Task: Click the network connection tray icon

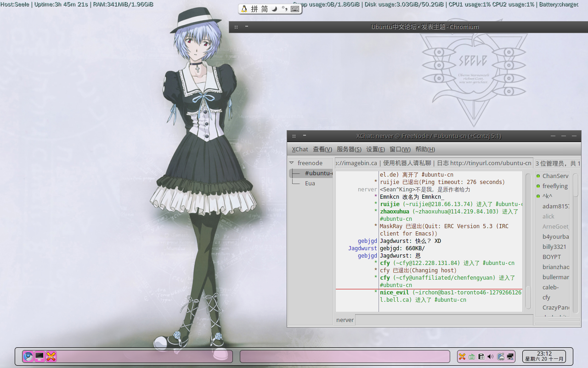Action: click(510, 356)
